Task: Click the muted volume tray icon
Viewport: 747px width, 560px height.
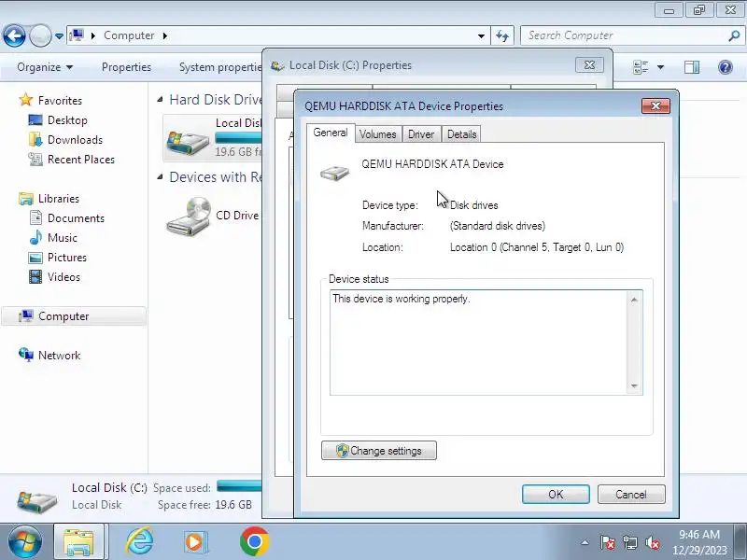Action: 652,542
